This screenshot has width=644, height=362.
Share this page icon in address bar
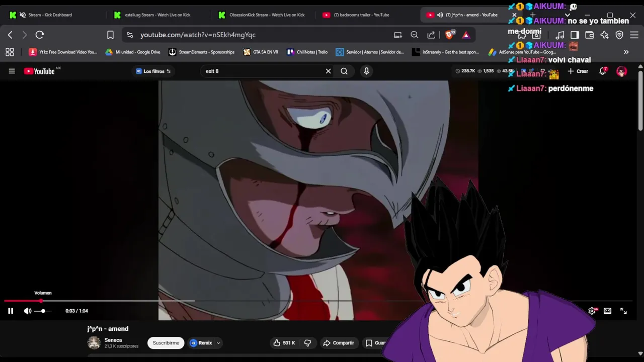coord(431,35)
